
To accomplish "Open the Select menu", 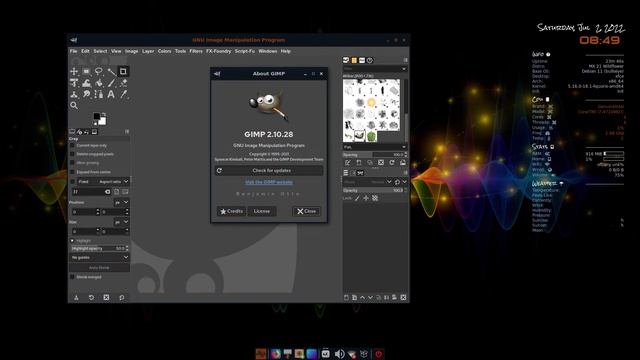I will click(x=100, y=51).
